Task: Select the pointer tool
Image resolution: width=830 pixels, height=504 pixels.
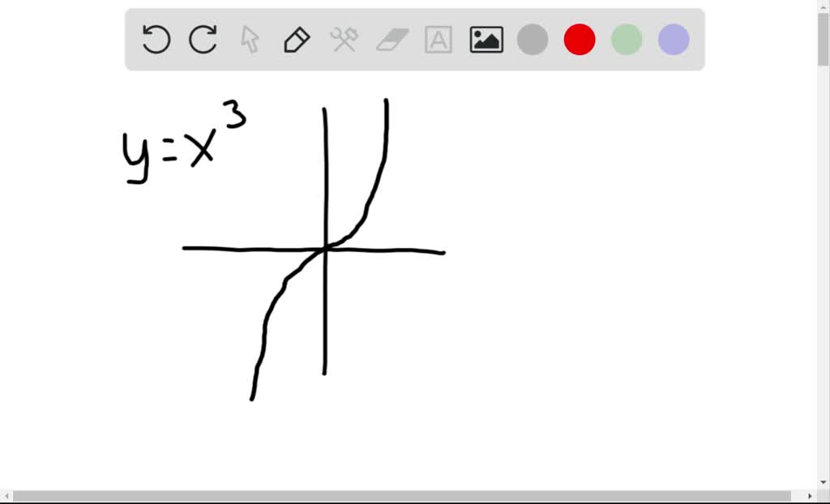Action: (x=249, y=38)
